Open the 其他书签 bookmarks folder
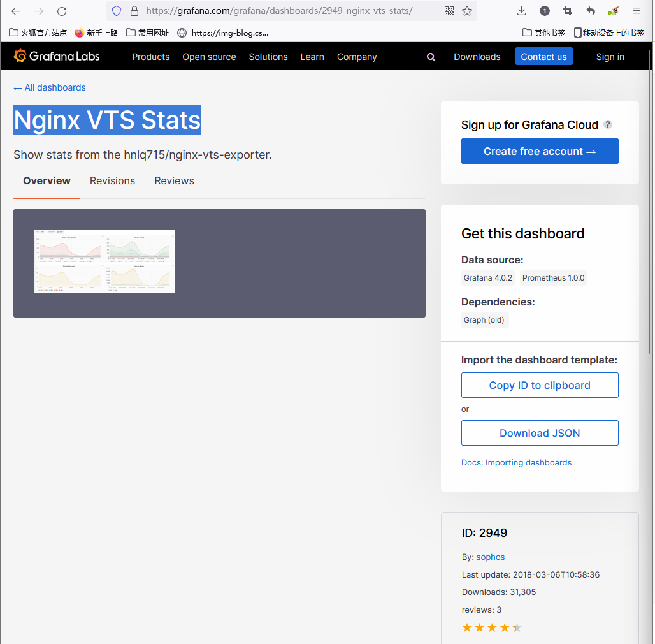 pyautogui.click(x=544, y=33)
